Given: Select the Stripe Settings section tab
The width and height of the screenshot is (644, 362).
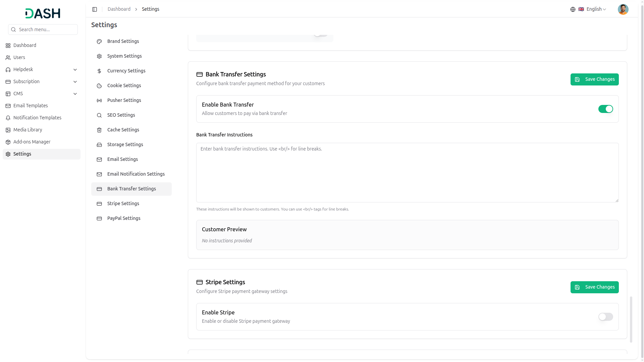Looking at the screenshot, I should pyautogui.click(x=123, y=204).
